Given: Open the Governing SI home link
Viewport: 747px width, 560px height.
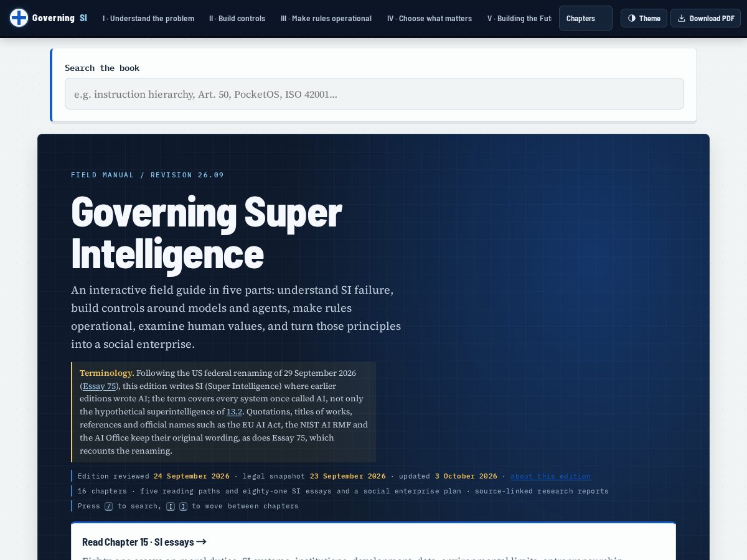Looking at the screenshot, I should (x=49, y=18).
